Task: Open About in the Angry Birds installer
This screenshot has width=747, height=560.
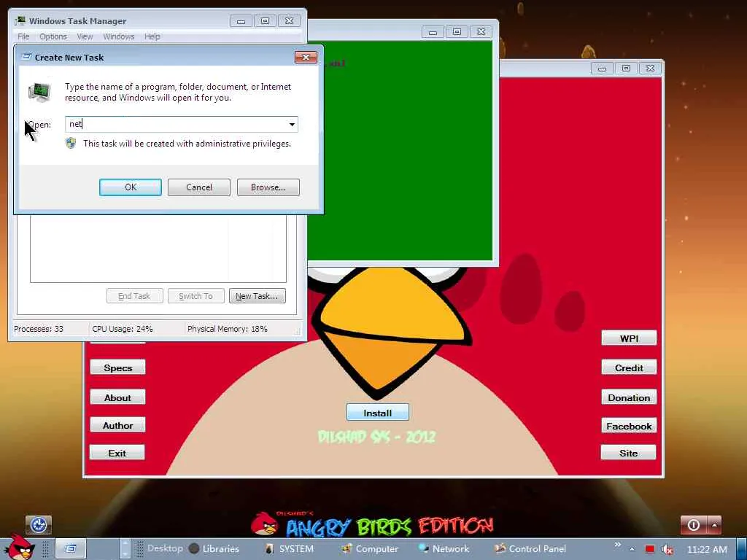Action: (x=117, y=397)
